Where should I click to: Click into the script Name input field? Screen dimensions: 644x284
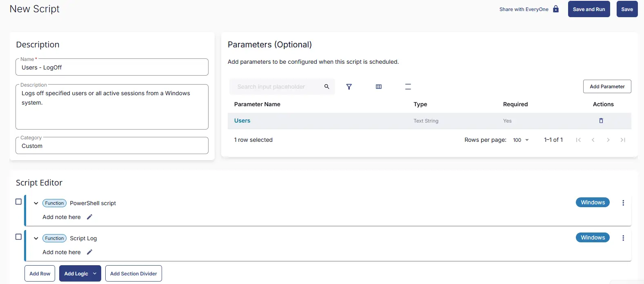112,67
